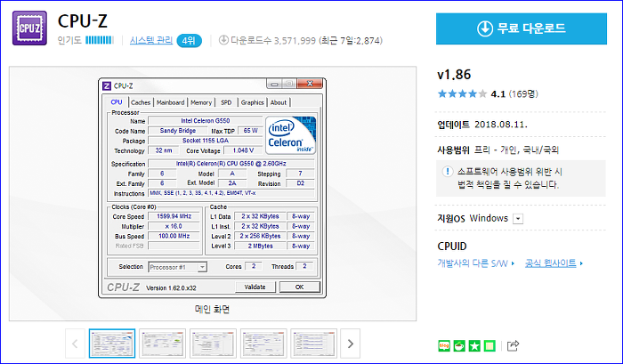Click the v1.86 version text
Screen dimensions: 623x364
tap(454, 75)
